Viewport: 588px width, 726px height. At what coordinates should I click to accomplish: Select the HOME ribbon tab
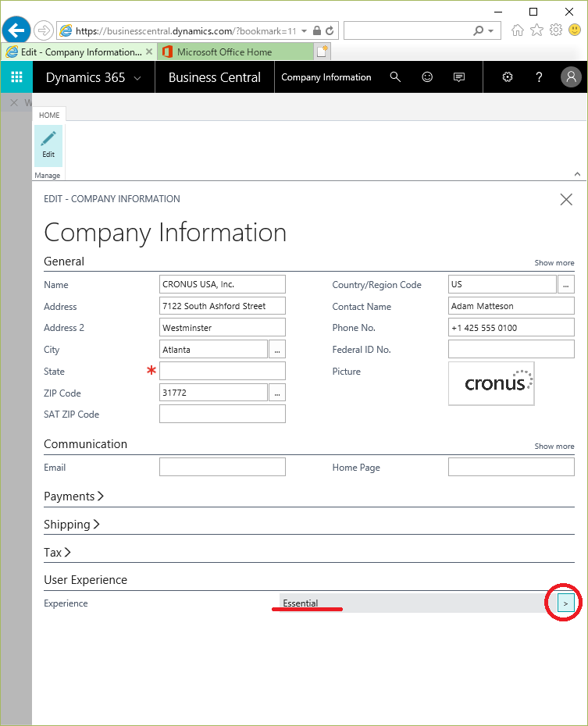coord(49,115)
